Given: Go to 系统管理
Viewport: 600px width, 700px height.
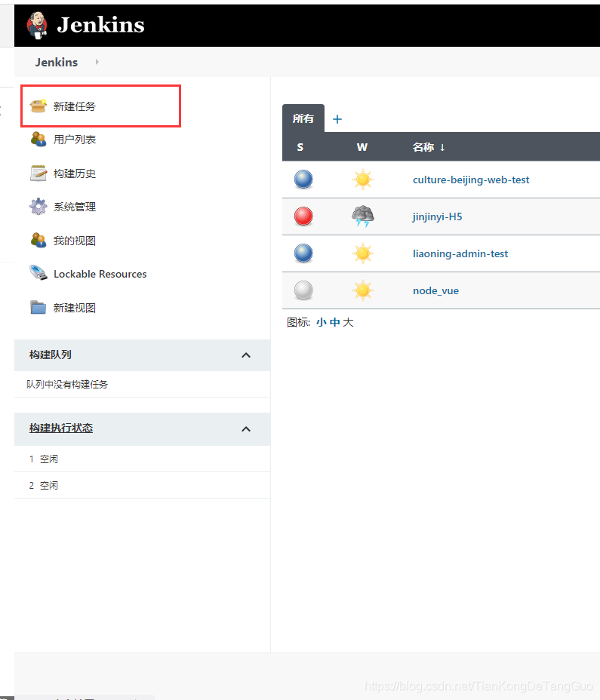Looking at the screenshot, I should [x=75, y=207].
